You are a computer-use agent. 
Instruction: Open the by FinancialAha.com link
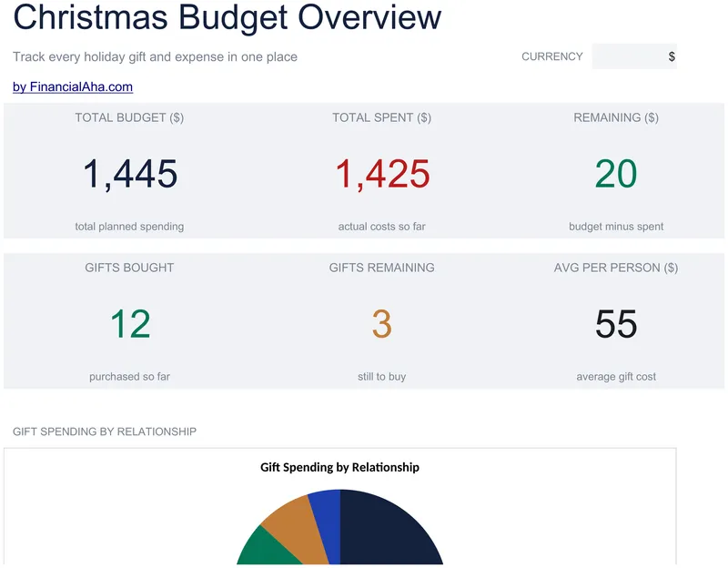(x=73, y=86)
